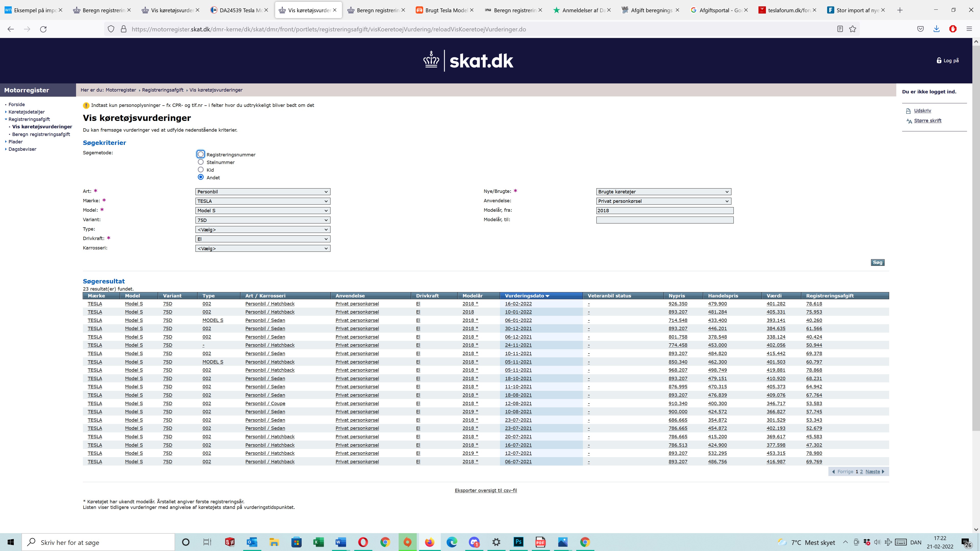Open the Type dropdown
The height and width of the screenshot is (551, 980).
263,230
